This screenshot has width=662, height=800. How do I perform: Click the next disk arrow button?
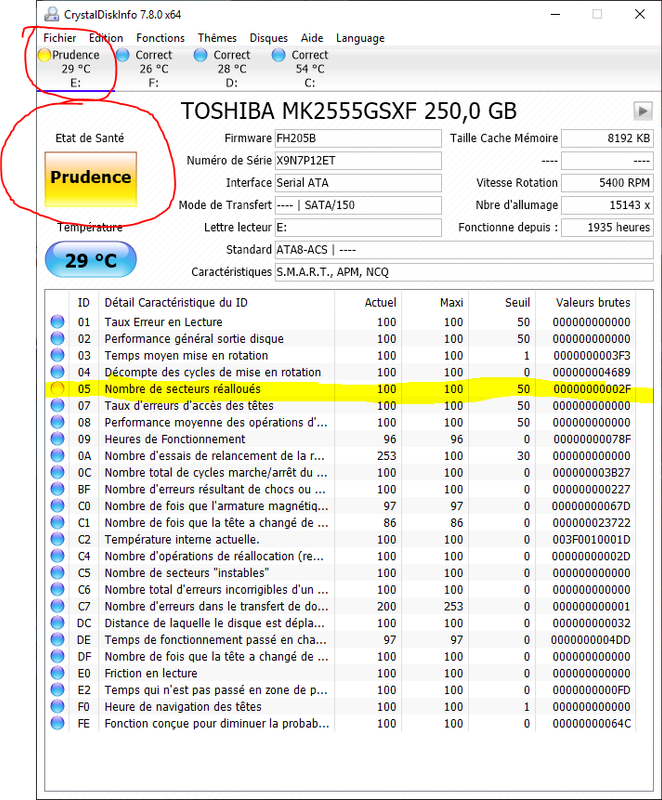643,111
